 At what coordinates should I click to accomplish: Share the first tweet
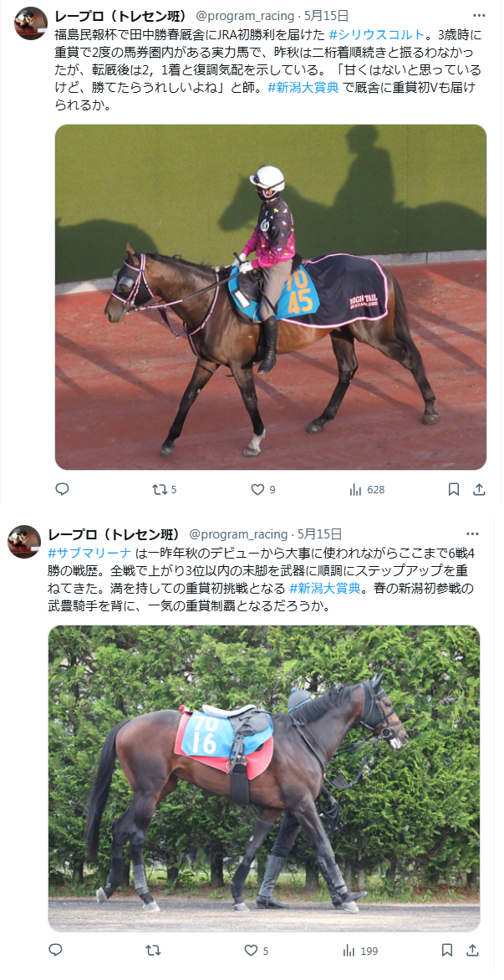479,489
